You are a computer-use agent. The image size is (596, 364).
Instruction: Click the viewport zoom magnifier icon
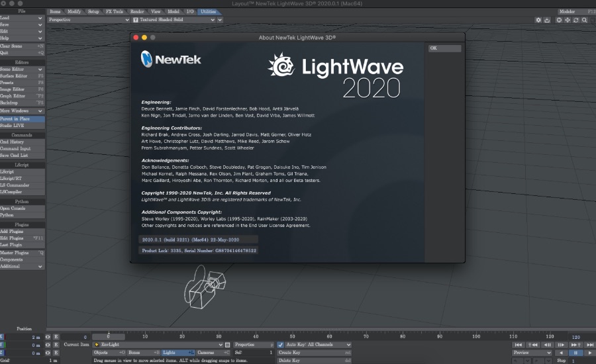coord(585,20)
